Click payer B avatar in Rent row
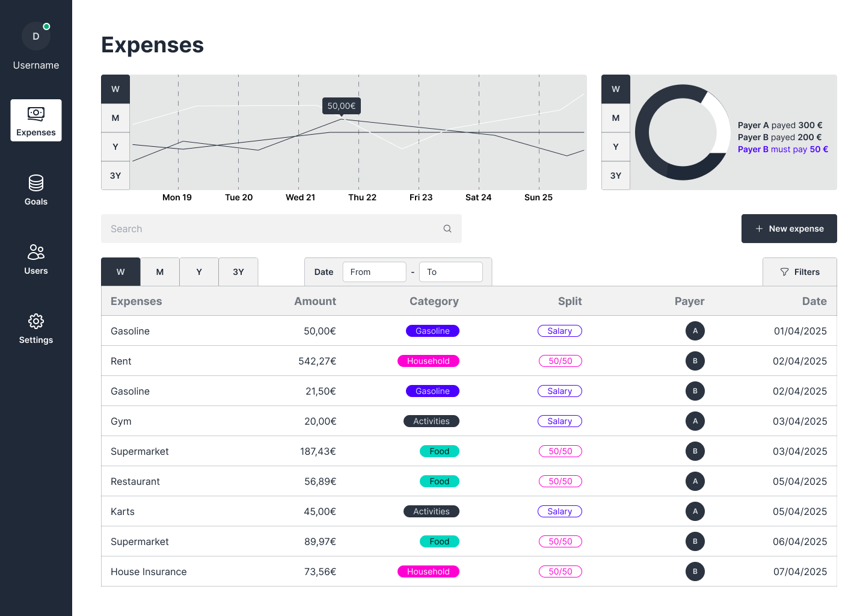This screenshot has width=866, height=616. [x=695, y=361]
